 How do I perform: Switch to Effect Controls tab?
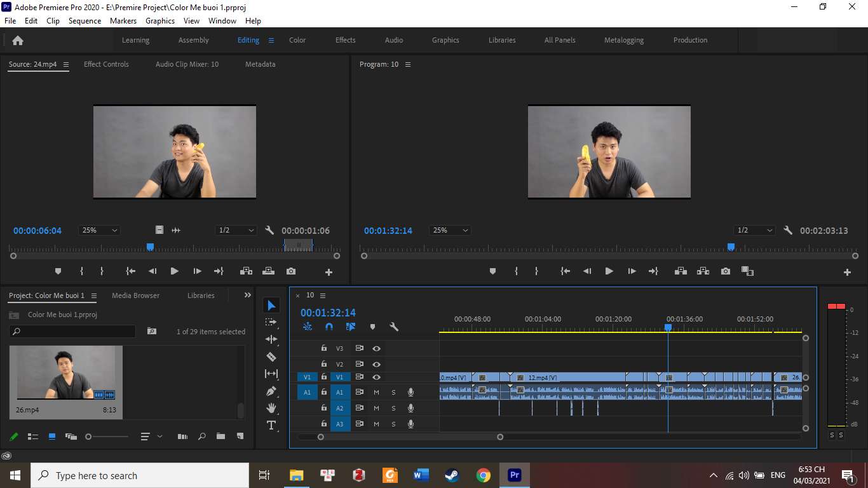[106, 64]
